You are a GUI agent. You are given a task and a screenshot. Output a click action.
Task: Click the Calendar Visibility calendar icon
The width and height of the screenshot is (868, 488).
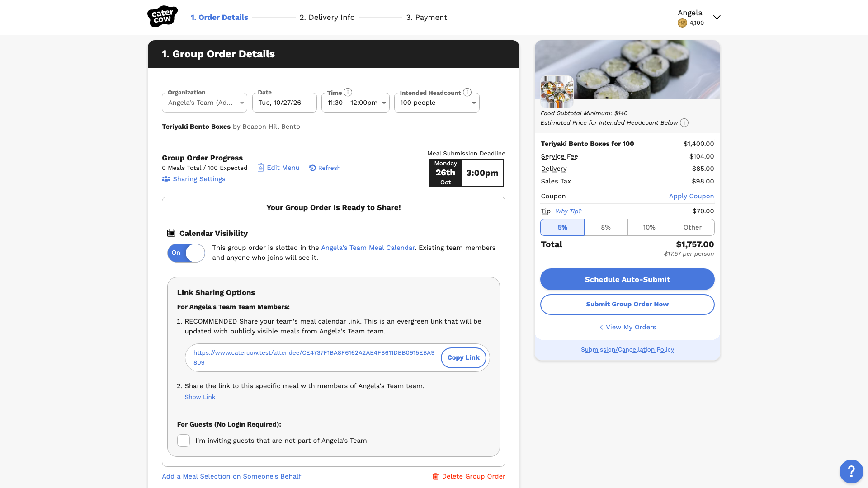coord(171,233)
